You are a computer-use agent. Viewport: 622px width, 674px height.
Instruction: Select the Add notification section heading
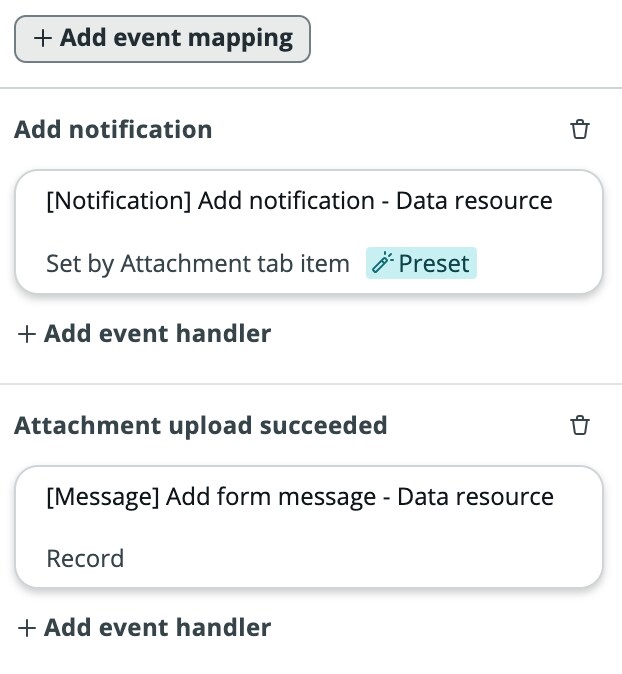point(113,129)
